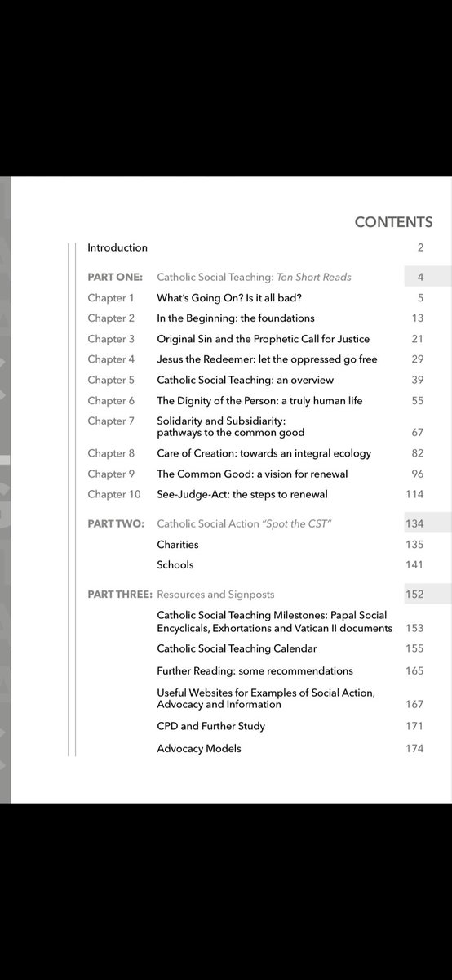Open Further Reading: some recommendations
Viewport: 452px width, 980px height.
255,670
